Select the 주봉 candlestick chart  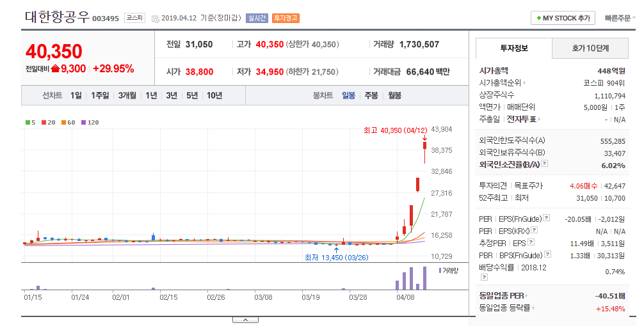pos(371,95)
